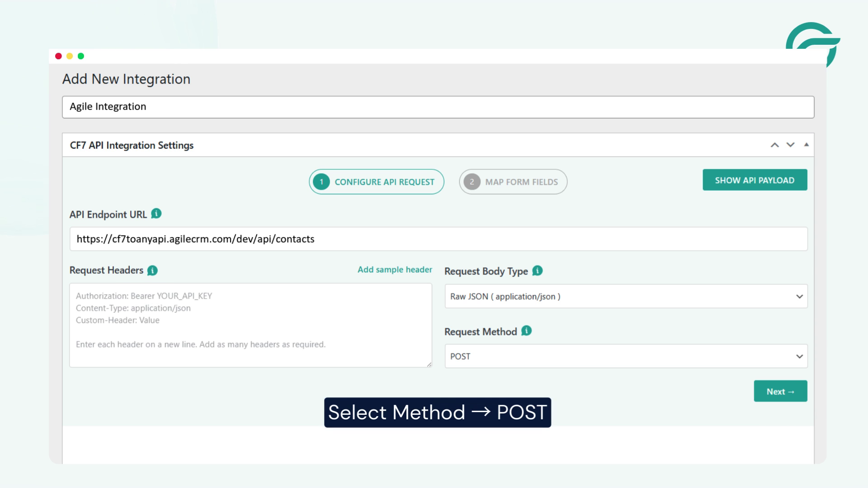Click the move panel up arrow
The width and height of the screenshot is (868, 488).
click(x=774, y=145)
